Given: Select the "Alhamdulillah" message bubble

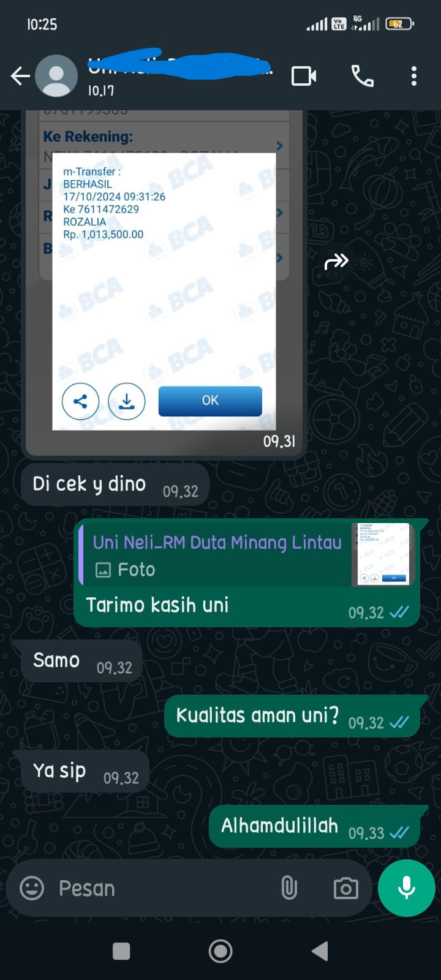Looking at the screenshot, I should pyautogui.click(x=314, y=826).
